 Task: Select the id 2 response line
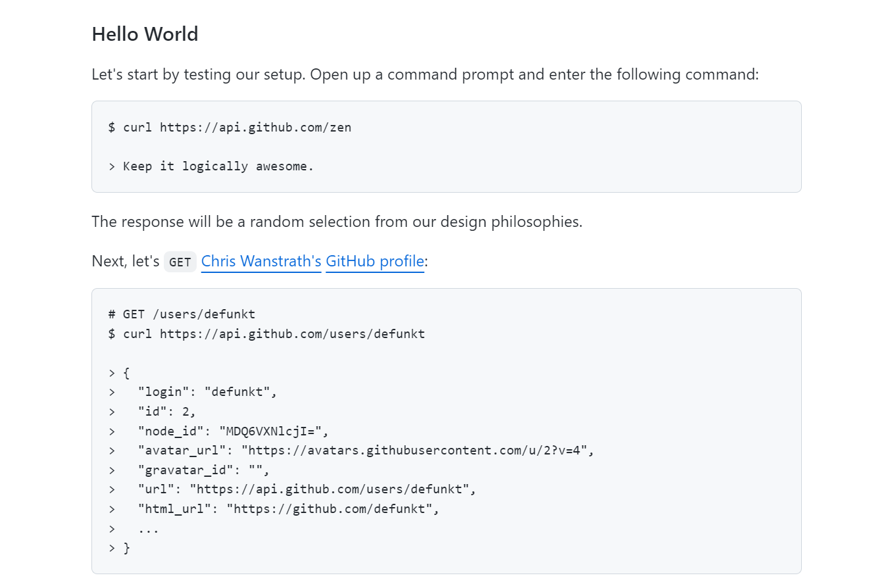(164, 411)
